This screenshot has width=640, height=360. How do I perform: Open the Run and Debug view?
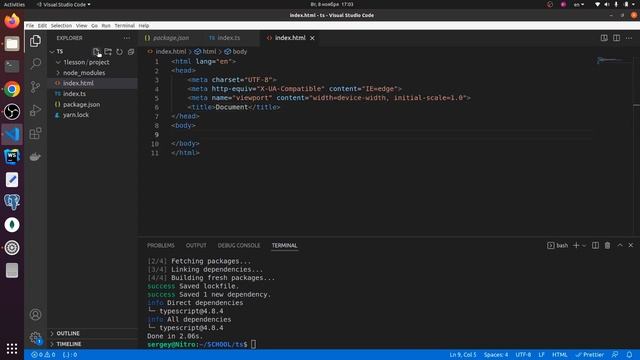coord(36,110)
